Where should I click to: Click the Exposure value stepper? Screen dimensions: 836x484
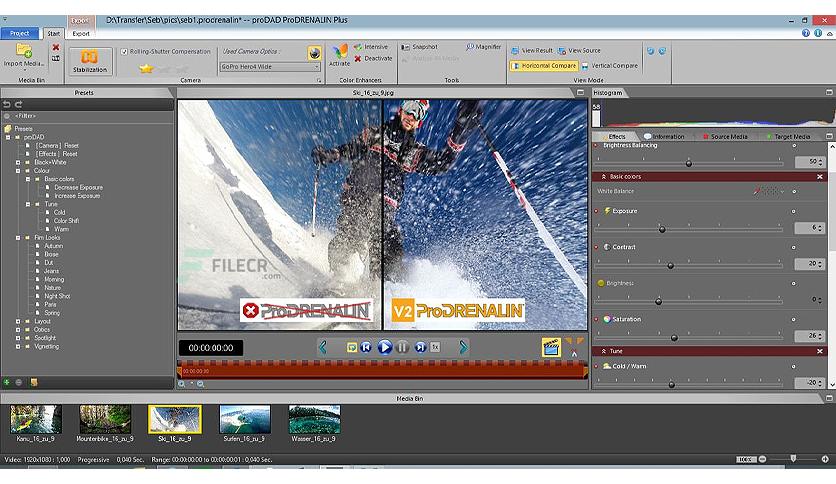coord(820,228)
